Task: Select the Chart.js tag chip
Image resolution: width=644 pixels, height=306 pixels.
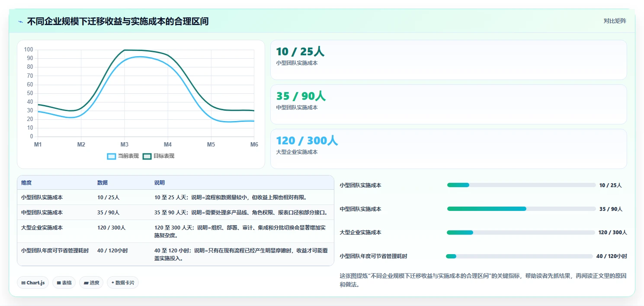Action: pyautogui.click(x=33, y=283)
